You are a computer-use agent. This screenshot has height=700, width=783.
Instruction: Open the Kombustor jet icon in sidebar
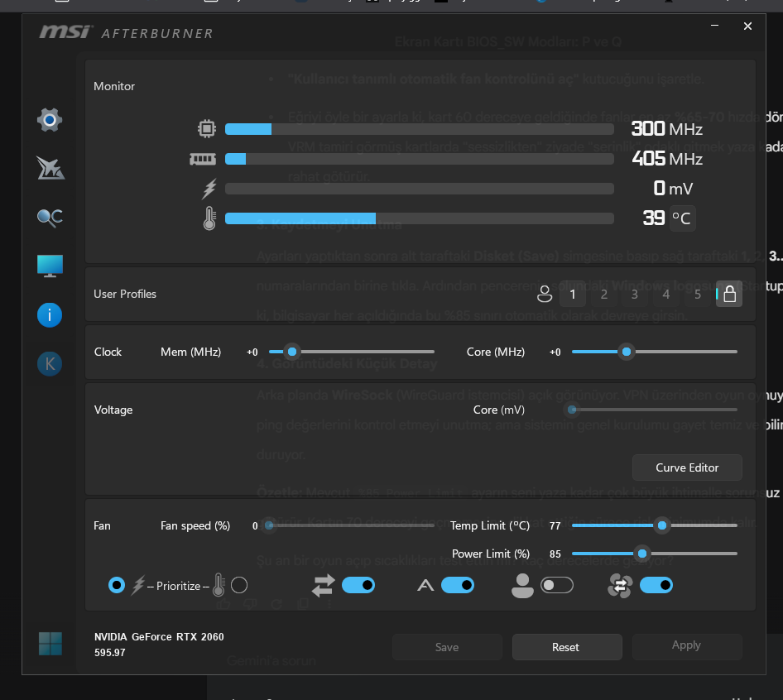point(50,168)
